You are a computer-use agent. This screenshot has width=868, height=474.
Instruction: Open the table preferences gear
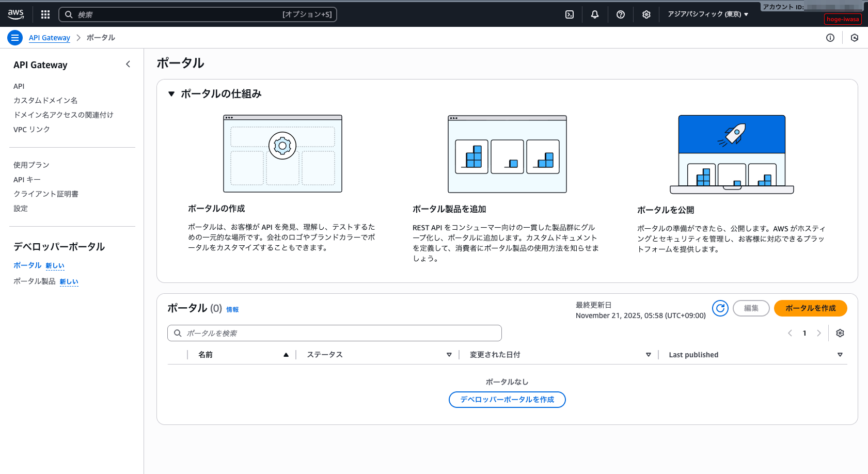click(840, 333)
